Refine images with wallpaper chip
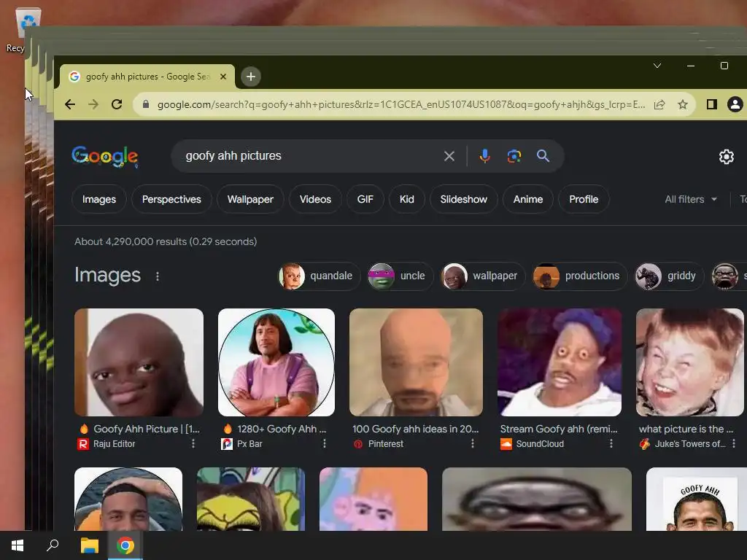 click(482, 276)
